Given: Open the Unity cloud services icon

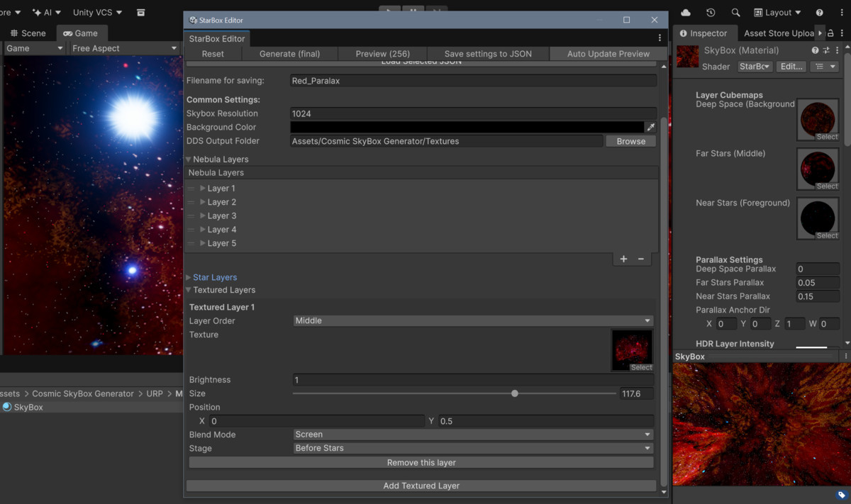Looking at the screenshot, I should point(686,13).
